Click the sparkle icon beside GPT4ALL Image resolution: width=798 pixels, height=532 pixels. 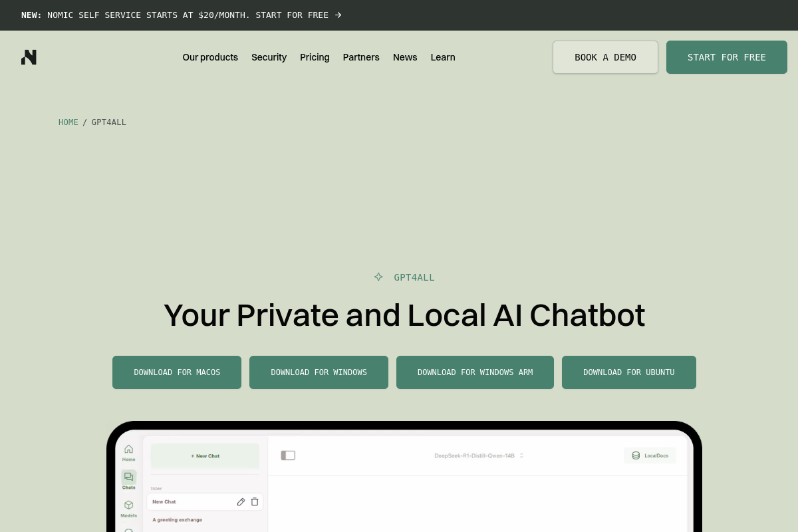coord(378,277)
